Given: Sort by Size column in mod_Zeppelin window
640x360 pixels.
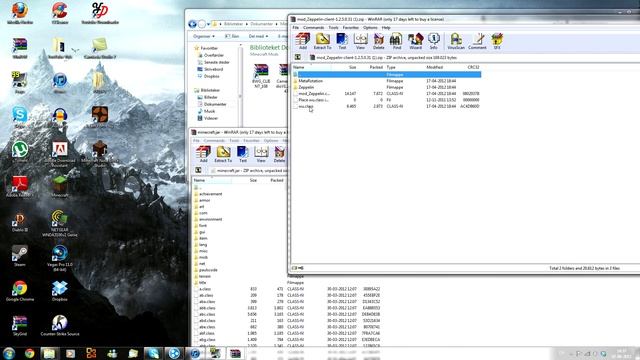Looking at the screenshot, I should coord(353,67).
